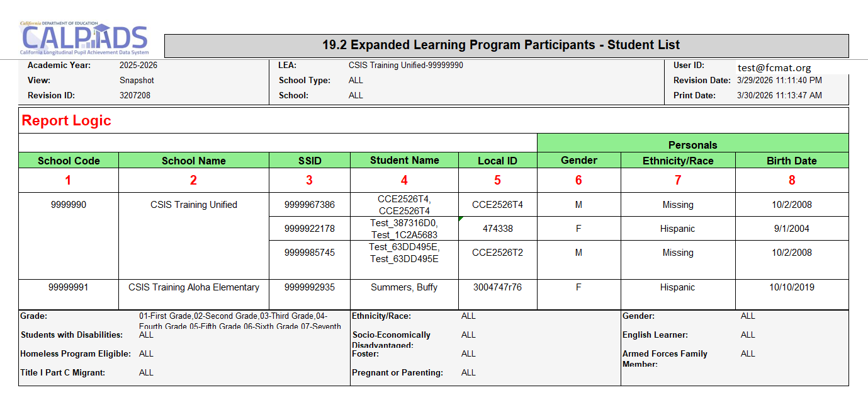Viewport: 868px width, 407px height.
Task: Click red logic number 4 under Student Name
Action: [404, 180]
